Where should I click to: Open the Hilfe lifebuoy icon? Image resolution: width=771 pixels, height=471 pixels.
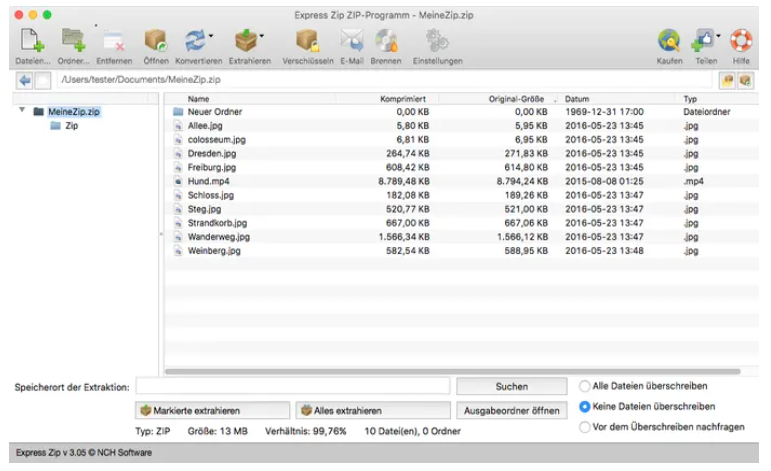point(741,42)
